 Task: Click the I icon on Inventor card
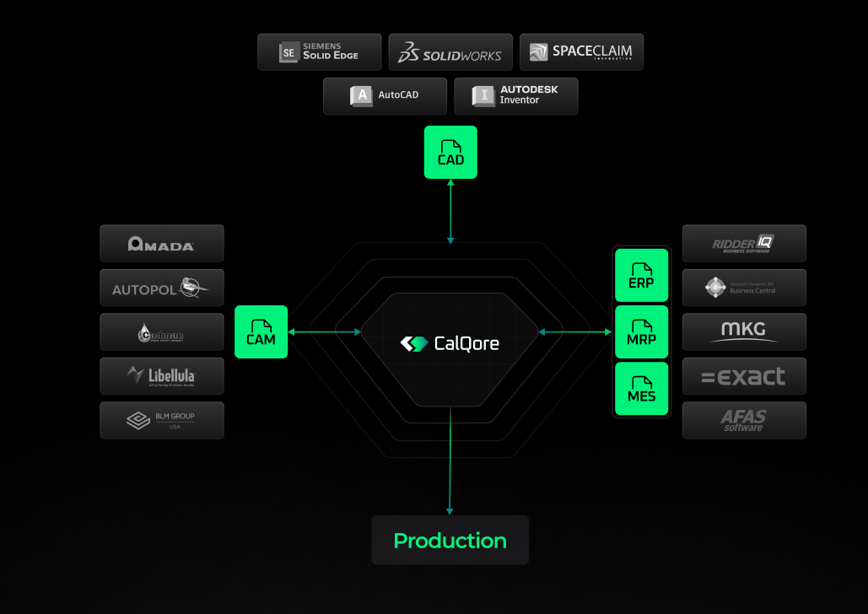pyautogui.click(x=483, y=96)
